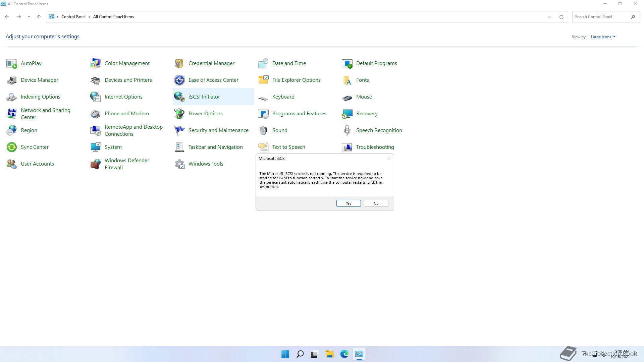Open User Accounts icon
This screenshot has width=644, height=362.
pos(11,164)
